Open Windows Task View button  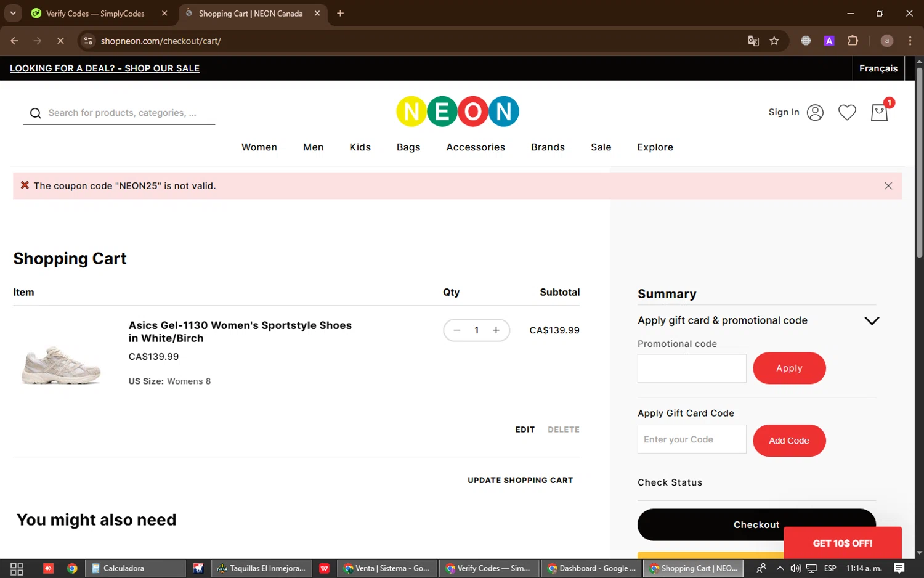[x=17, y=568]
